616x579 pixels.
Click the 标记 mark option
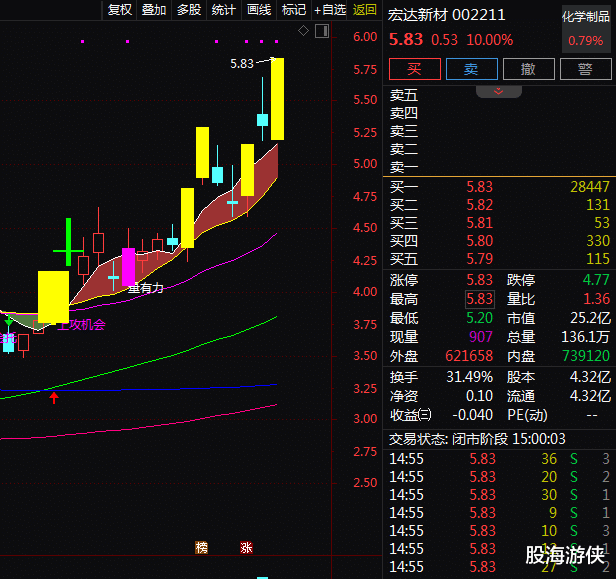(294, 9)
